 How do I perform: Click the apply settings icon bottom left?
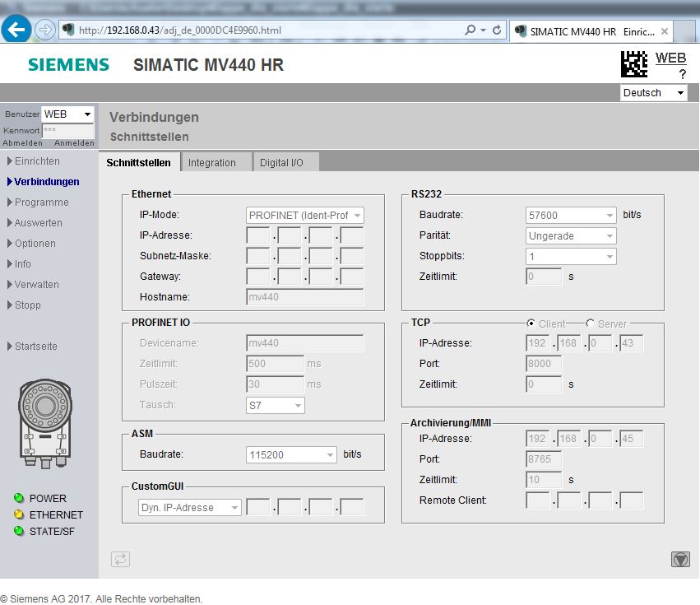click(x=120, y=559)
